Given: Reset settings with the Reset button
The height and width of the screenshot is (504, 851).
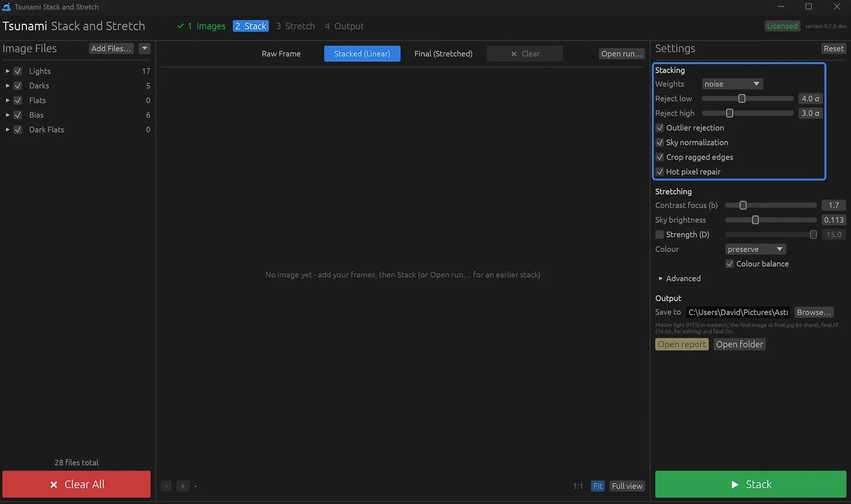Looking at the screenshot, I should pos(833,49).
